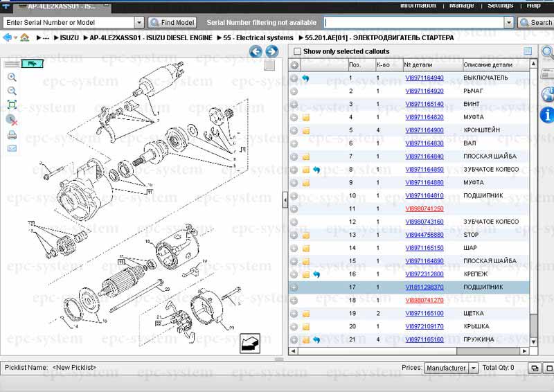Send the diagram by email envelope icon
Viewport: 554px width, 392px height.
click(12, 148)
